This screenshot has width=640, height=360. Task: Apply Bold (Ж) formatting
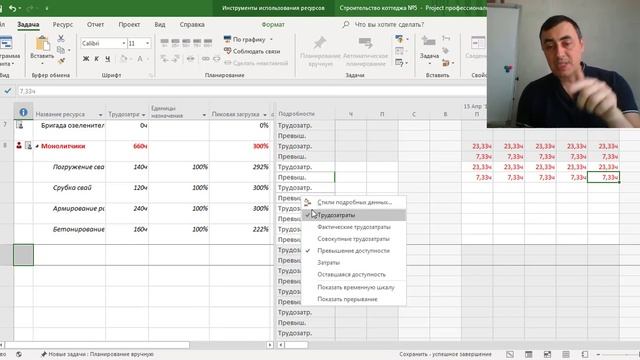coord(86,59)
